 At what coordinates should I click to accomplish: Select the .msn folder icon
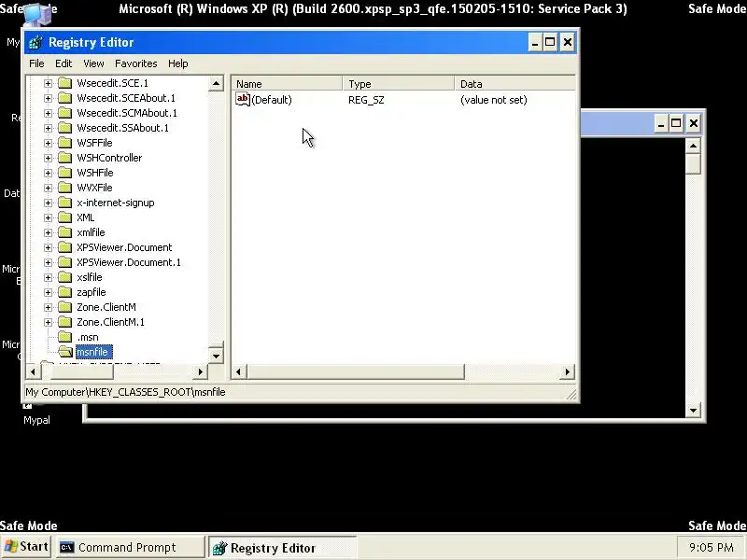(64, 337)
